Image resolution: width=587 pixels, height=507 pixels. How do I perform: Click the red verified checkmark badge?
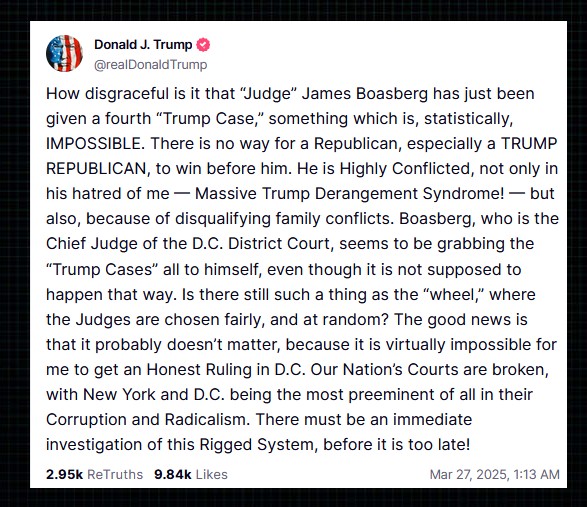point(203,45)
